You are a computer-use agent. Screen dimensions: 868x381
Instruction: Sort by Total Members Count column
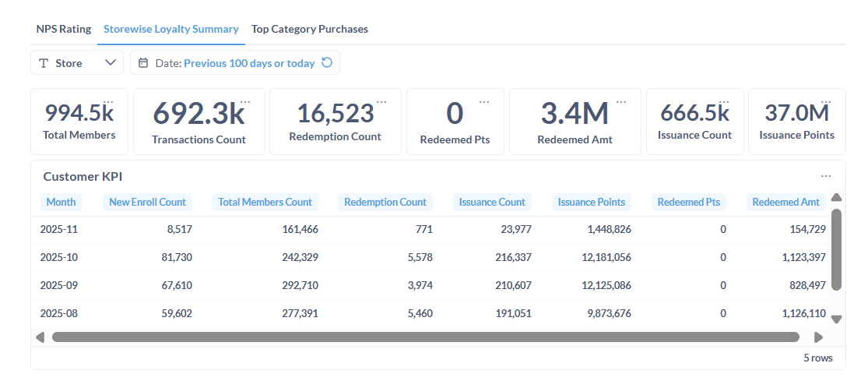pyautogui.click(x=265, y=202)
